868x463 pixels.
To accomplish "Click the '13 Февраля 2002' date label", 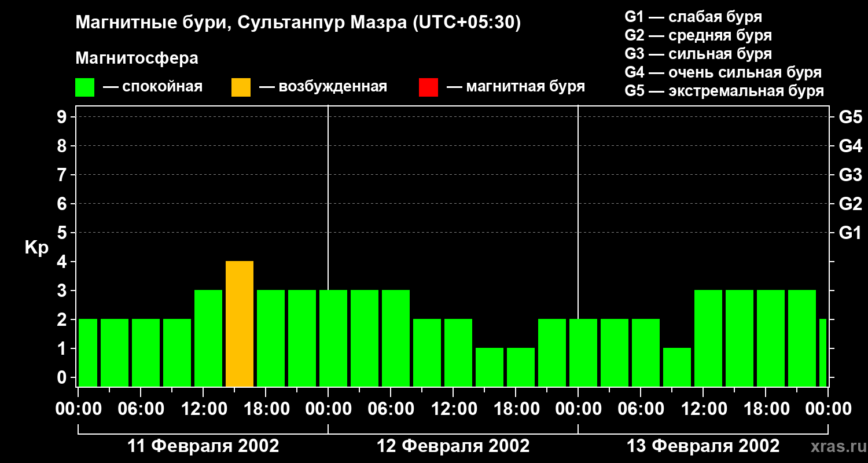I will (703, 446).
